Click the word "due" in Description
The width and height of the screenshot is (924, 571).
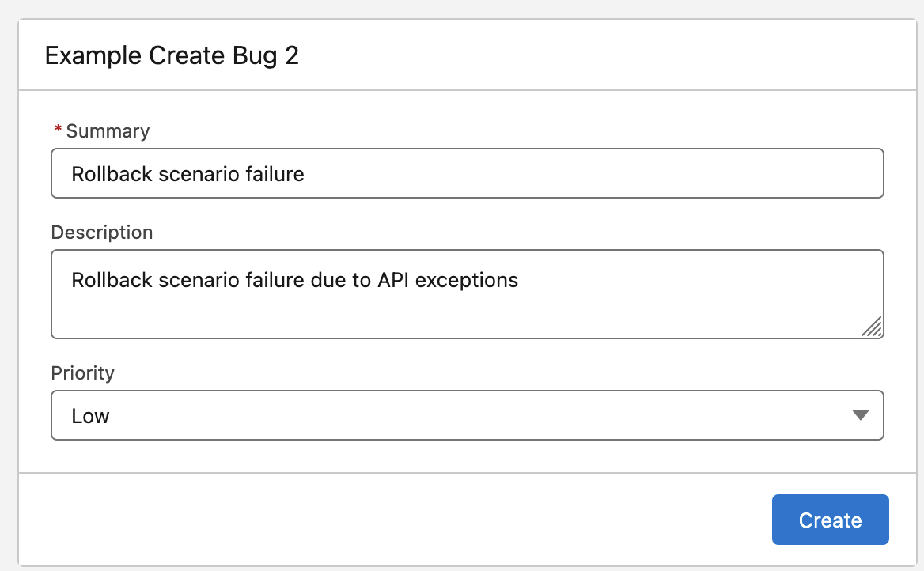pyautogui.click(x=312, y=280)
